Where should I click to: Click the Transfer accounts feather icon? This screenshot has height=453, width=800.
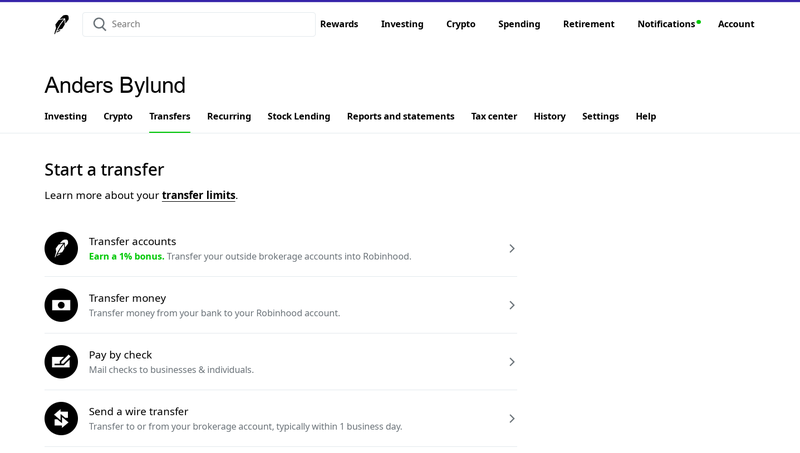click(61, 248)
